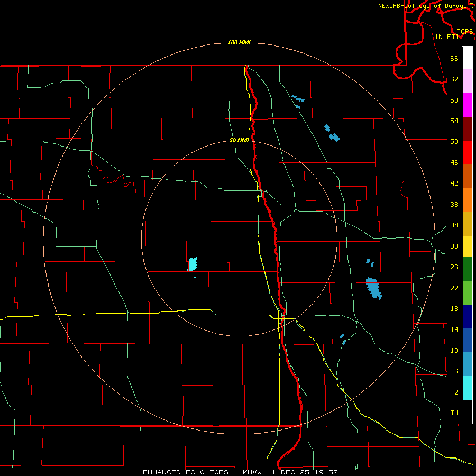Select the black TH legend swatch
476x476 pixels.
click(x=467, y=411)
